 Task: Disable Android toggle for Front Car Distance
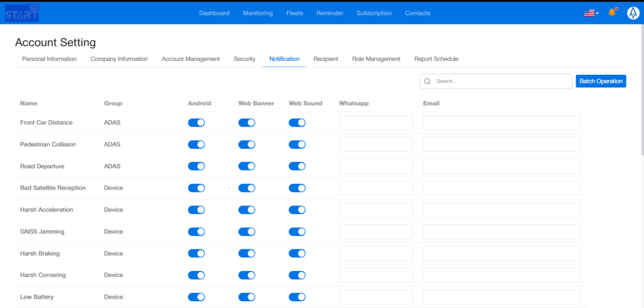click(x=196, y=123)
